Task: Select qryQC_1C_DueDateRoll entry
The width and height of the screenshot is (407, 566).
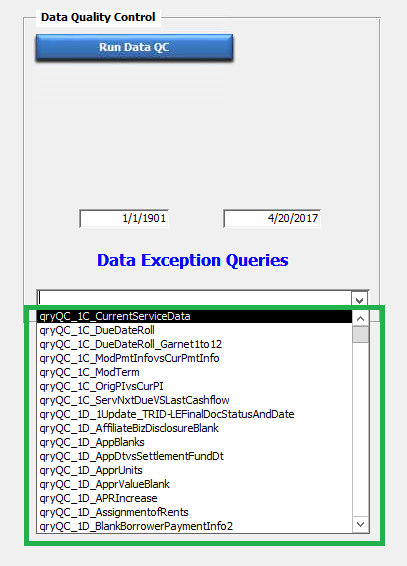Action: (194, 330)
